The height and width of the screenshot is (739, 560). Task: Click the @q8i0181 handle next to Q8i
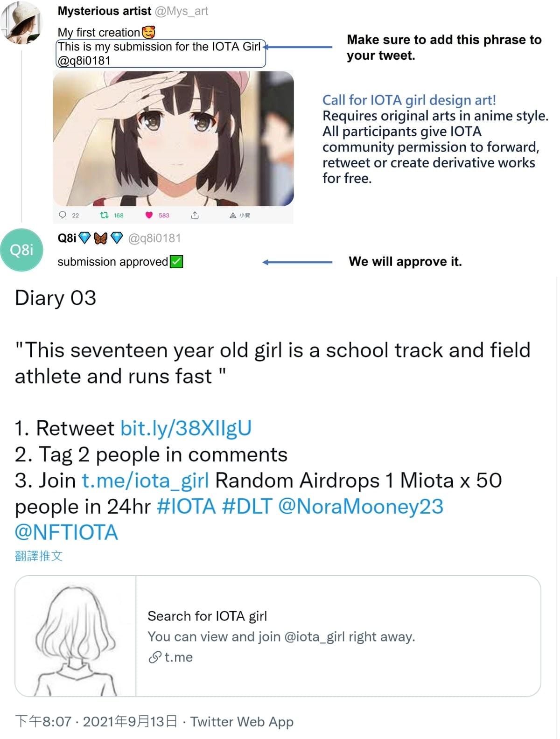(x=154, y=238)
